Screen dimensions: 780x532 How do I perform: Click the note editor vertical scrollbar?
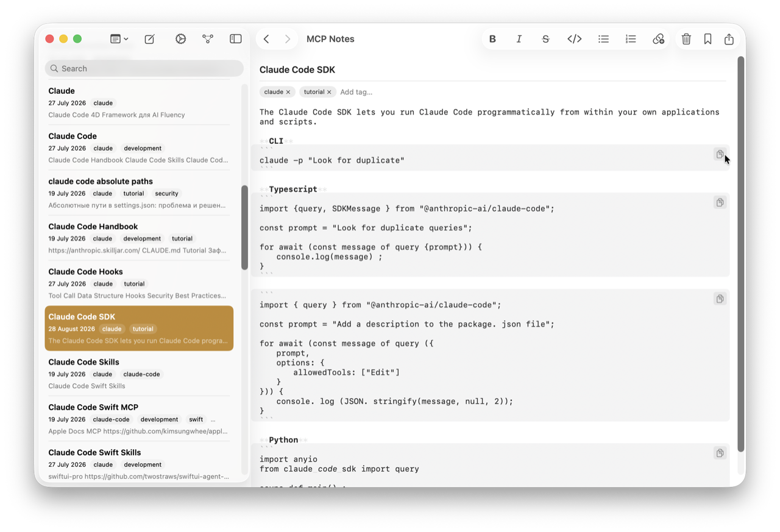[x=741, y=254]
